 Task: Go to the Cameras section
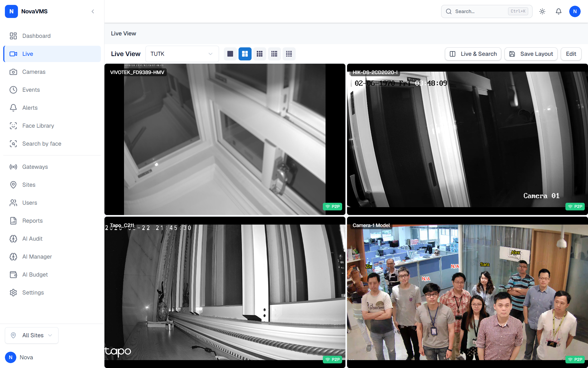point(52,72)
